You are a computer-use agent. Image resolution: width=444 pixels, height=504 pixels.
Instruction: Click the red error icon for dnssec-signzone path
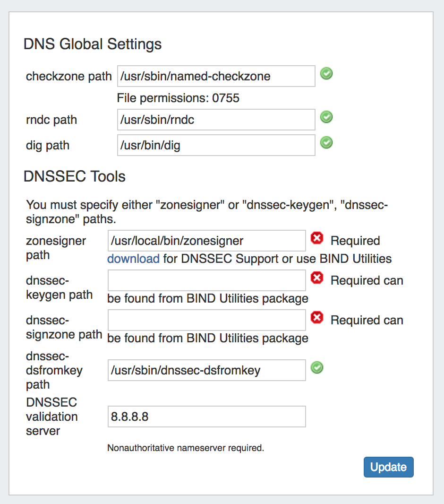317,318
